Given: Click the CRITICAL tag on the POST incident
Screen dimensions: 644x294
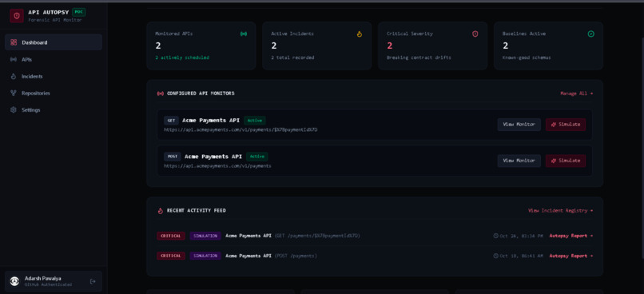Looking at the screenshot, I should pyautogui.click(x=171, y=256).
